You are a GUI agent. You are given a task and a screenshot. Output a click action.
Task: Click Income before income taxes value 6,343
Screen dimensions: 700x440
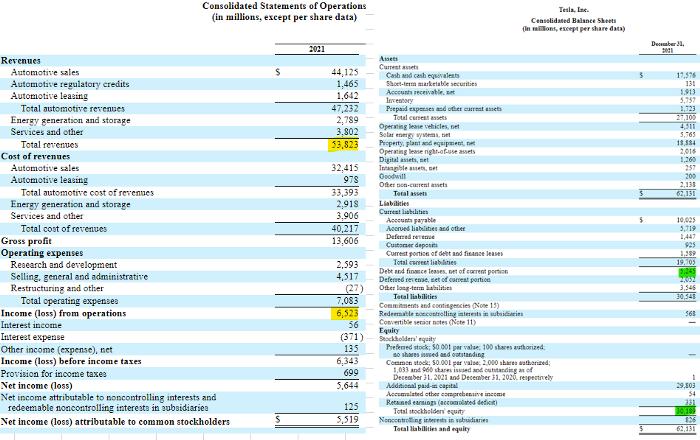[x=347, y=361]
